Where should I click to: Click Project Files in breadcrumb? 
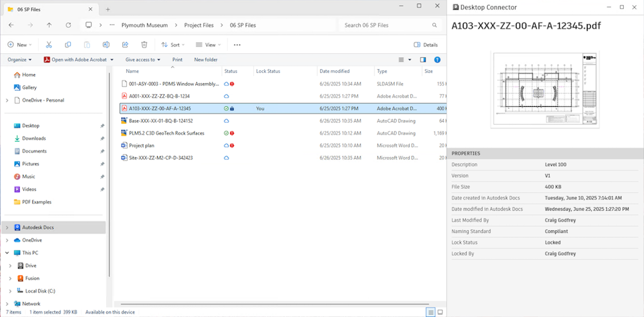click(x=199, y=25)
